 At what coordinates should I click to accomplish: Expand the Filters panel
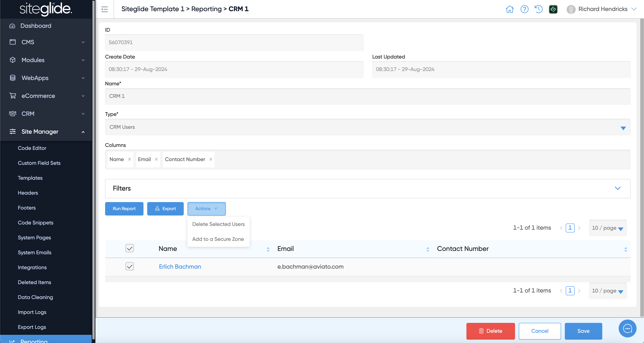pos(618,188)
